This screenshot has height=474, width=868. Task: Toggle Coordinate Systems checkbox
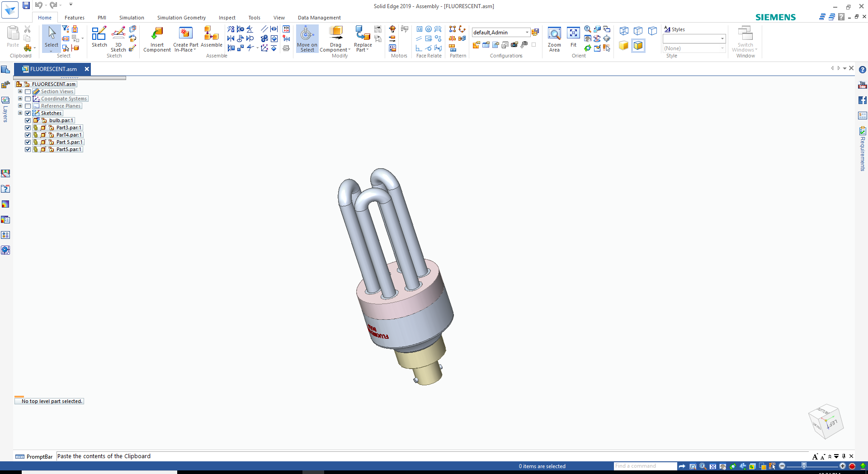(28, 99)
